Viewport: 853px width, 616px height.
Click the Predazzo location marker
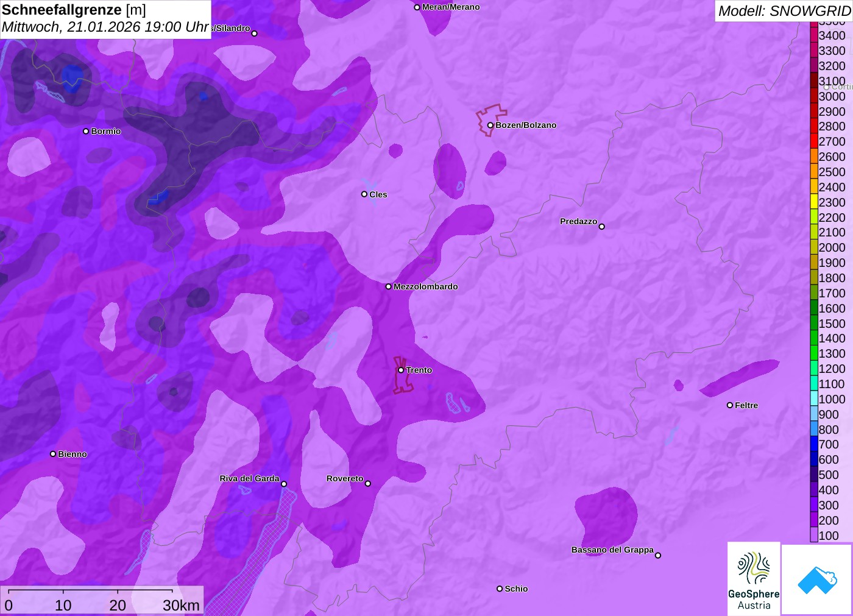602,227
